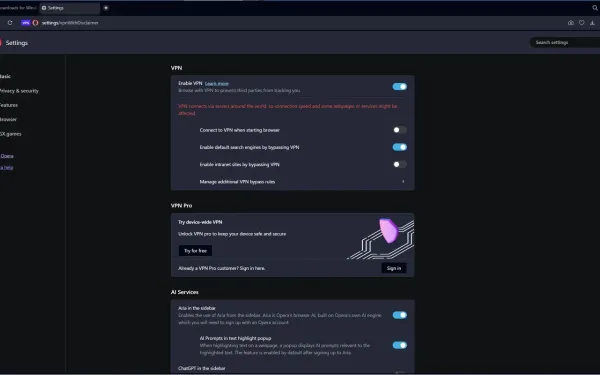Click the VPN Pro section heading
Viewport: 600px width, 375px height.
[181, 205]
